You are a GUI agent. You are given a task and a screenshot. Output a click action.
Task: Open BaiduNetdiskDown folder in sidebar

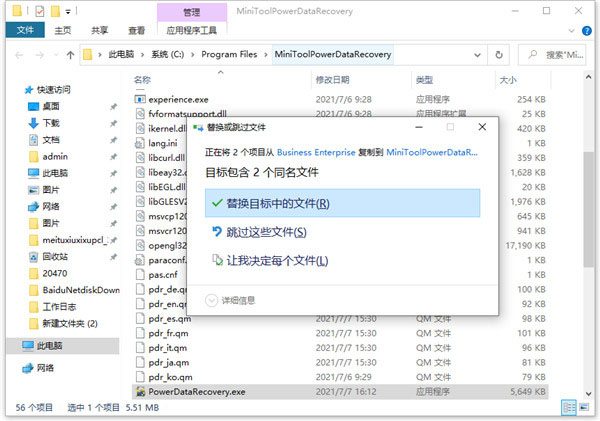point(81,290)
